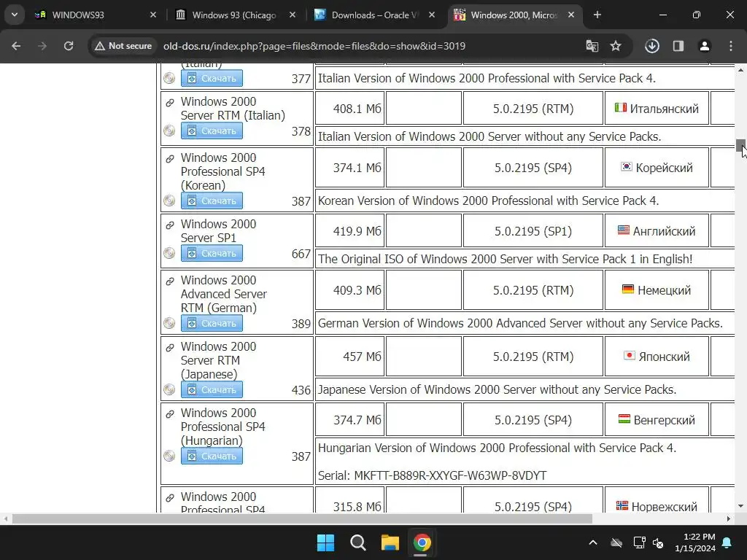This screenshot has width=747, height=560.
Task: Click the browser forward arrow
Action: pyautogui.click(x=42, y=46)
